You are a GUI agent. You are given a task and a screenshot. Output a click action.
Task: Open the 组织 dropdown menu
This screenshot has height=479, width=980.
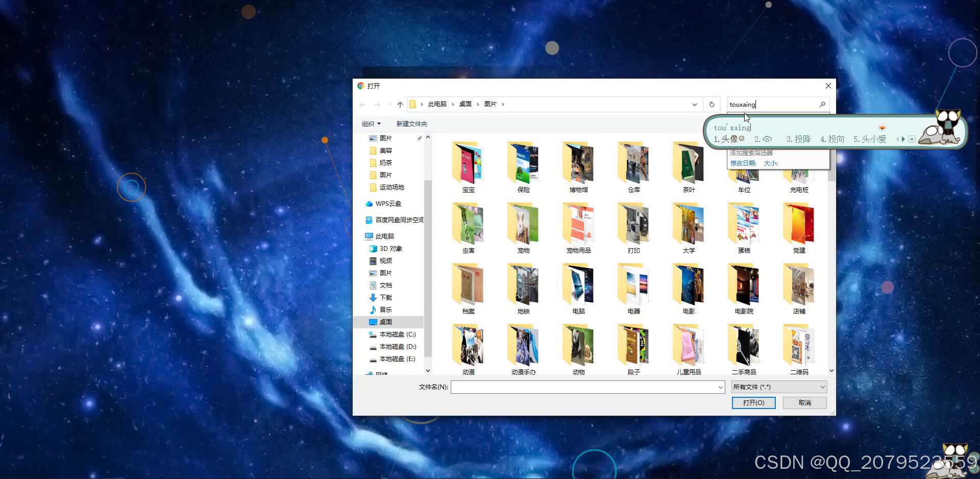pos(371,124)
